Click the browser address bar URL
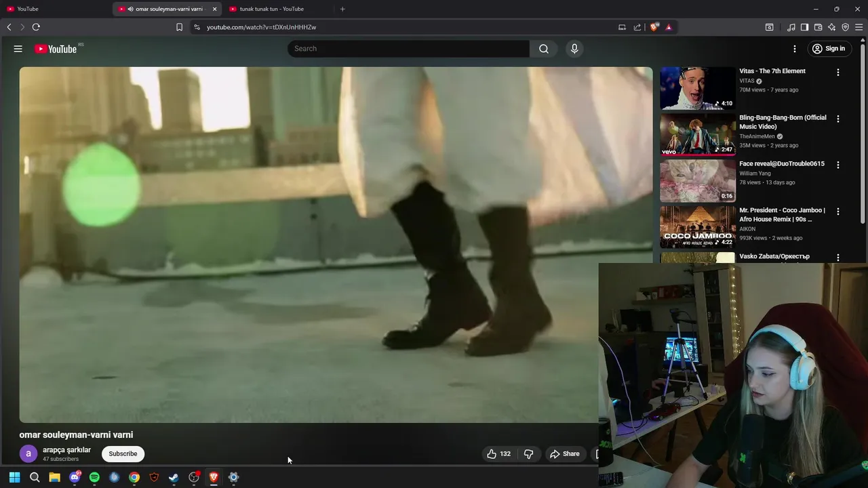This screenshot has width=868, height=488. coord(261,27)
